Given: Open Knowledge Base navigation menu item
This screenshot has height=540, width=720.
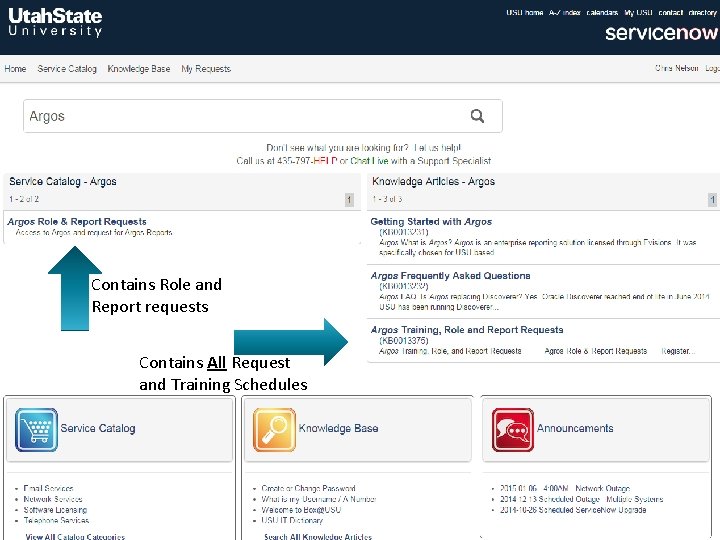Looking at the screenshot, I should point(139,68).
